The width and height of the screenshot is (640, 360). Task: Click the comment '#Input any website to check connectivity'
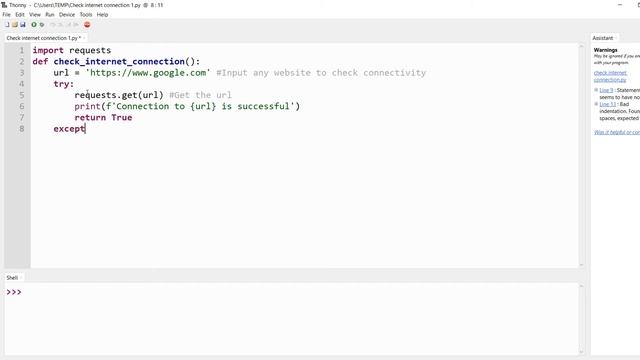[x=321, y=73]
